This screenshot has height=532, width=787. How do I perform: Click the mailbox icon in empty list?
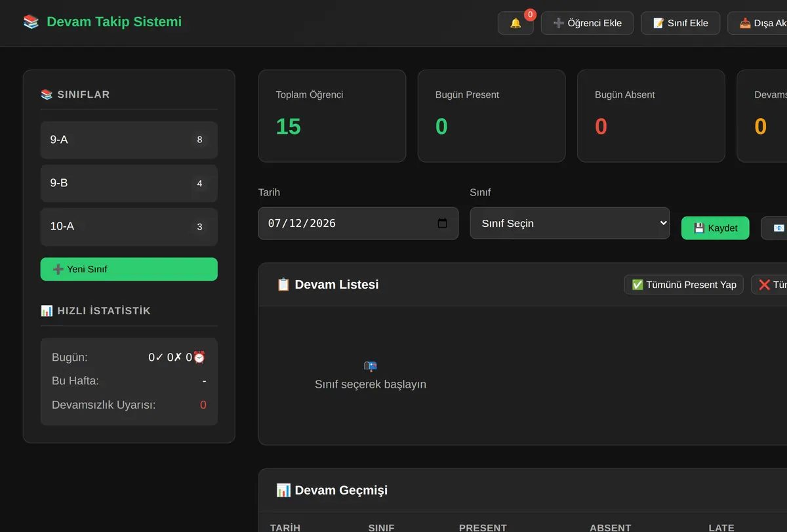pos(371,366)
